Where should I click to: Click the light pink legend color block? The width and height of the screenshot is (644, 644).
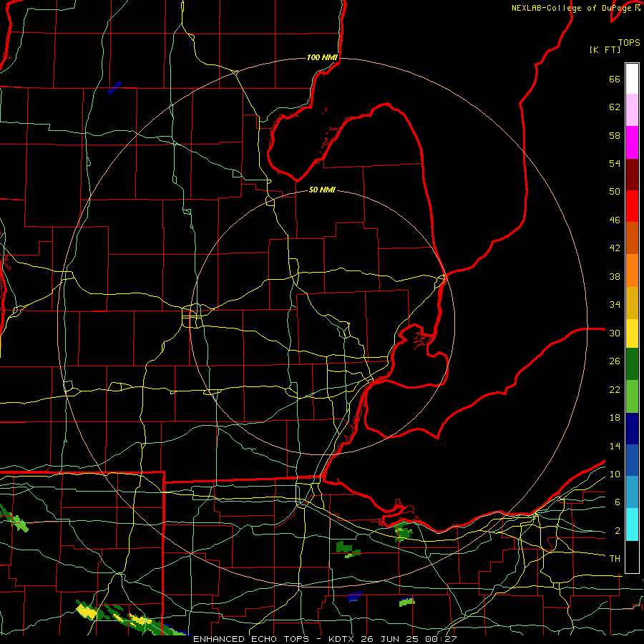pos(632,109)
